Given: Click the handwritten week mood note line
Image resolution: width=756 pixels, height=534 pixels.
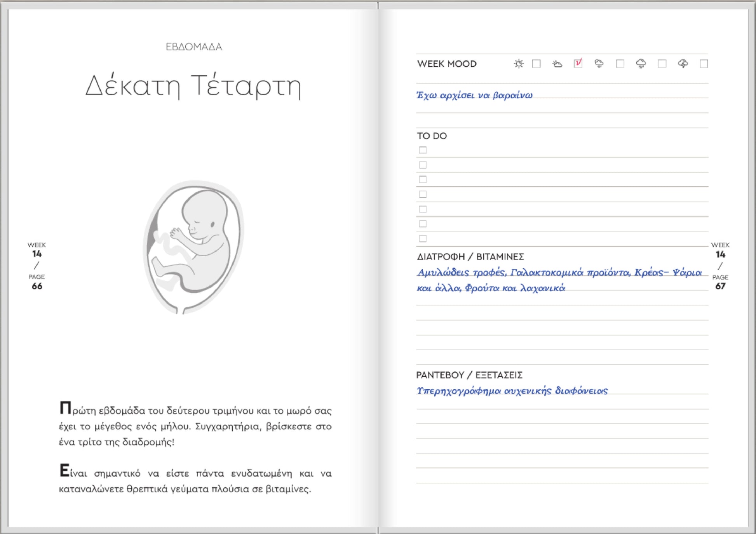Looking at the screenshot, I should tap(474, 95).
